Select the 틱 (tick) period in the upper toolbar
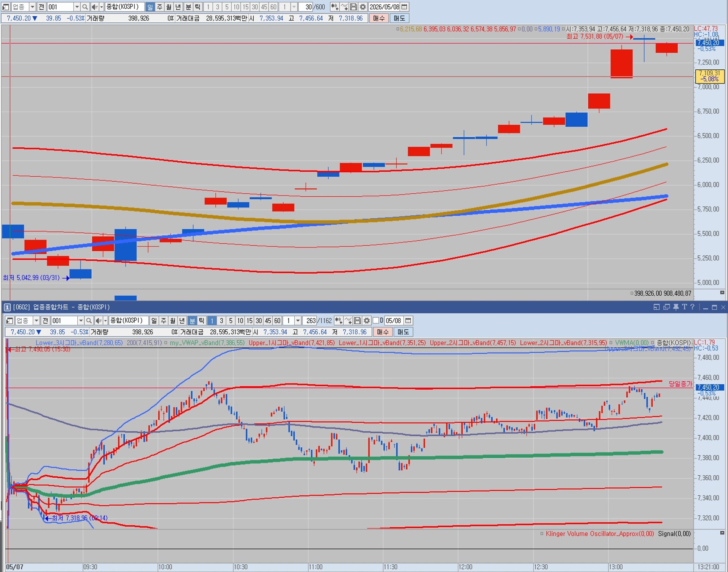728x572 pixels. [x=198, y=7]
